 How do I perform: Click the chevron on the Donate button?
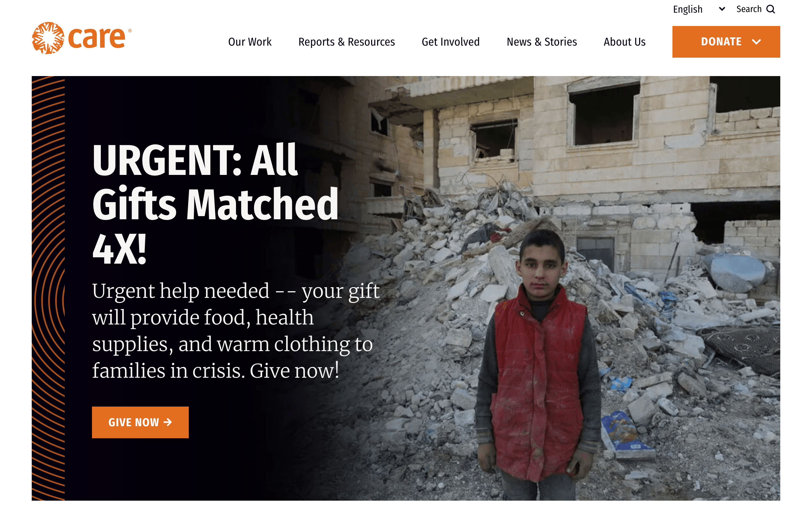pyautogui.click(x=756, y=42)
